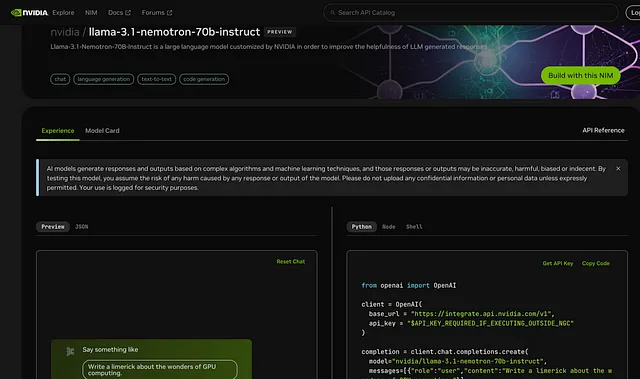
Task: Click Get API Key
Action: [x=558, y=264]
